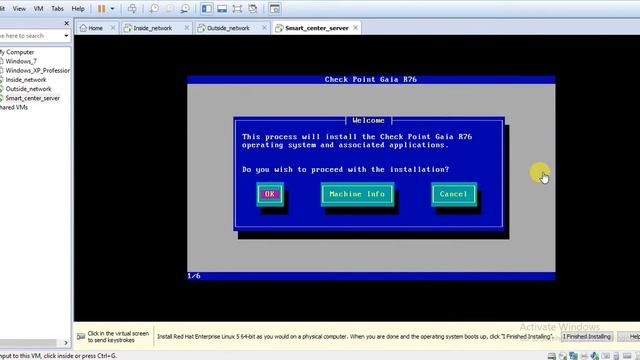The width and height of the screenshot is (640, 360).
Task: Click Cancel in the Welcome dialog
Action: point(453,194)
